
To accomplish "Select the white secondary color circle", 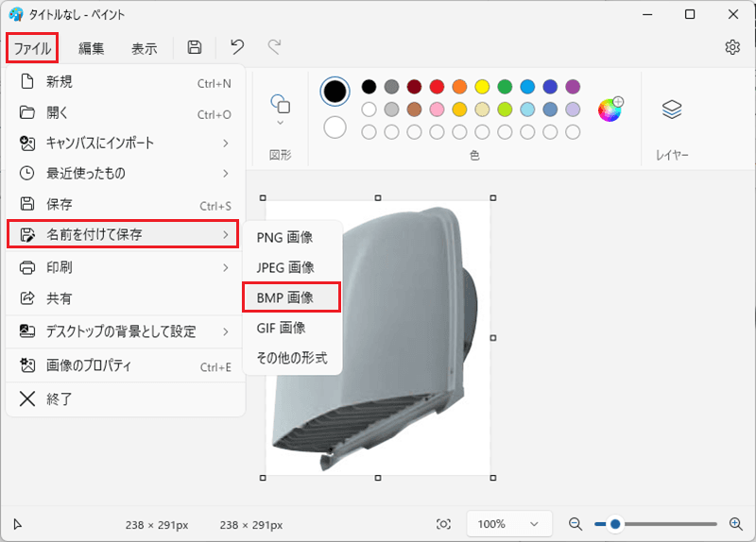I will coord(335,127).
